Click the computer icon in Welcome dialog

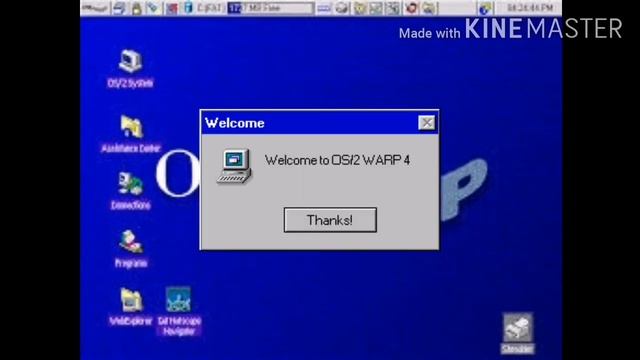(x=234, y=166)
